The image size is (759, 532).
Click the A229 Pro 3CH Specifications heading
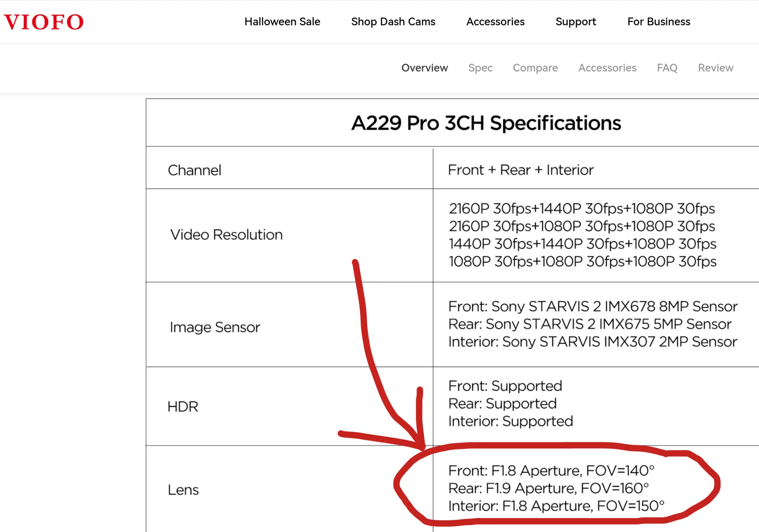486,123
